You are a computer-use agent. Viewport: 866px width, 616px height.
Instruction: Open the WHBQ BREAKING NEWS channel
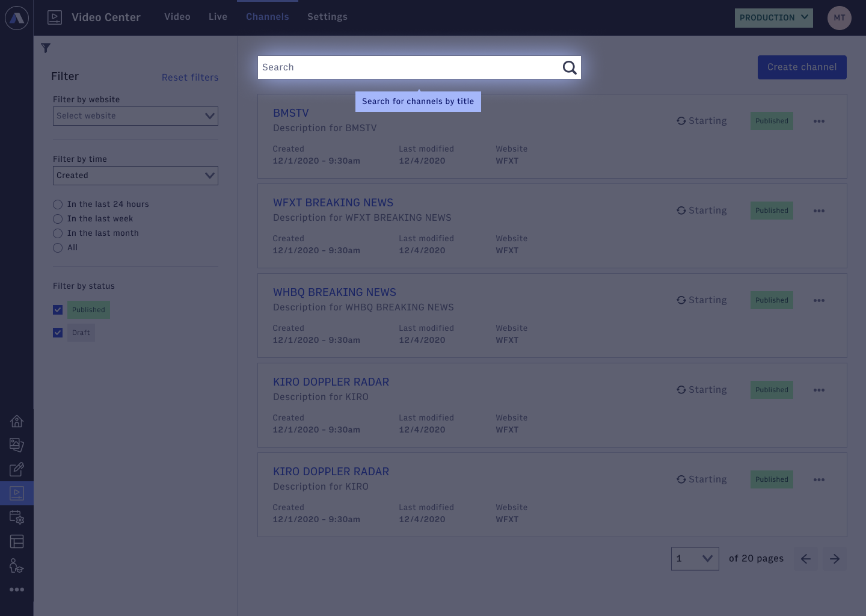click(334, 292)
